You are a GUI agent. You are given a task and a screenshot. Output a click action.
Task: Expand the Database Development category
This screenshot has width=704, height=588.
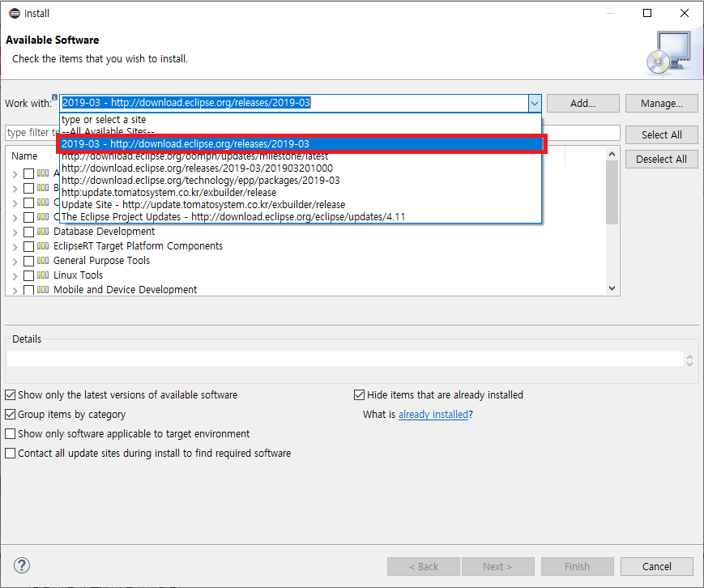coord(15,232)
